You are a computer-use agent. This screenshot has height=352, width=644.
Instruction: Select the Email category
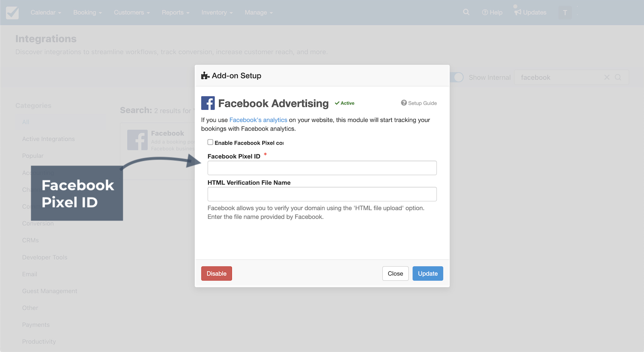29,274
